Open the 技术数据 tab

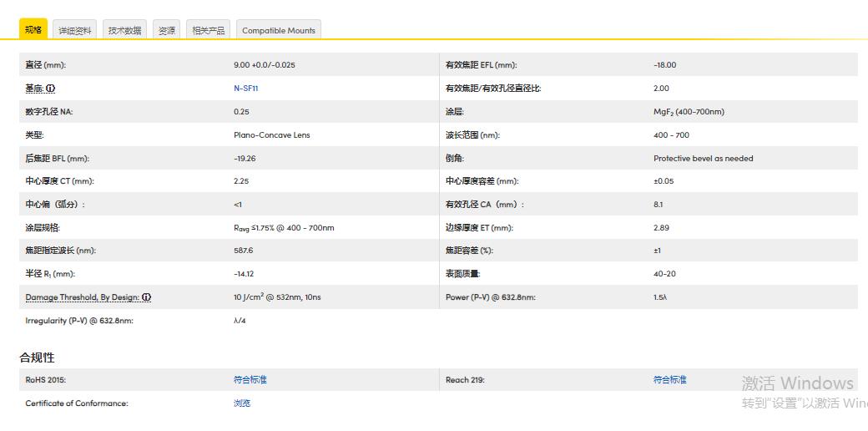pos(124,30)
